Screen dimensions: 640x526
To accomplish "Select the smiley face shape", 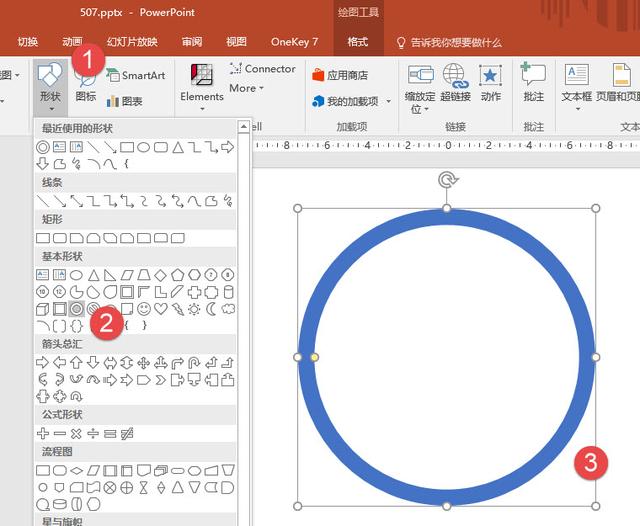I will coord(144,309).
